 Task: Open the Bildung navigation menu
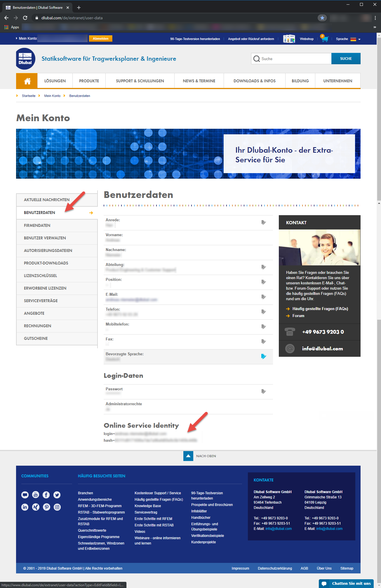(300, 81)
